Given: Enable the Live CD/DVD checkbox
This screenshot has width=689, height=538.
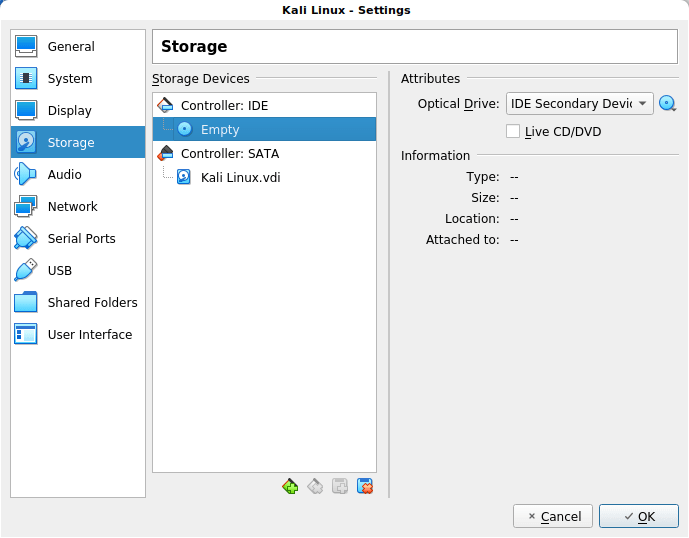Looking at the screenshot, I should [513, 131].
